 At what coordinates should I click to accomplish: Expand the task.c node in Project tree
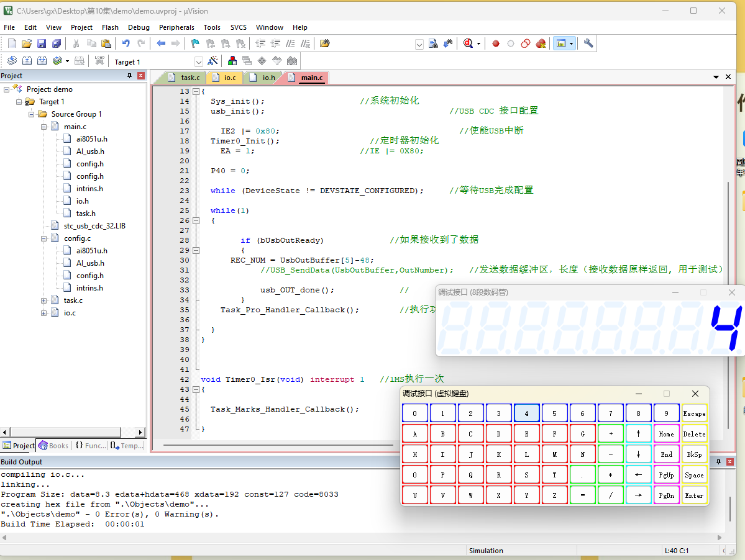coord(43,300)
